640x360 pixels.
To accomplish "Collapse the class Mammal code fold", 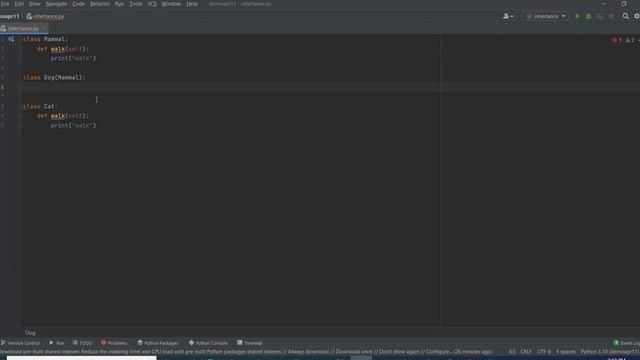I will [20, 39].
